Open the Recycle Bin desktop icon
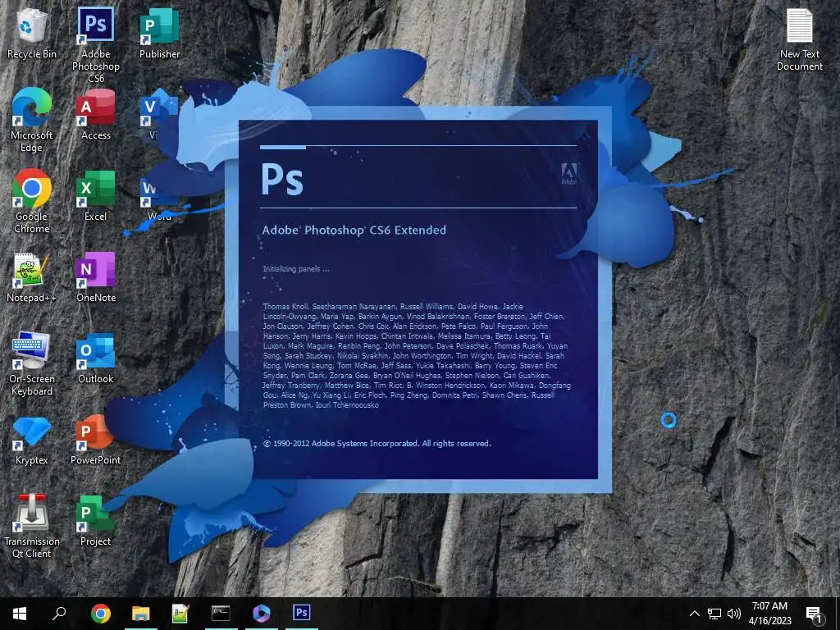The width and height of the screenshot is (840, 630). point(32,33)
